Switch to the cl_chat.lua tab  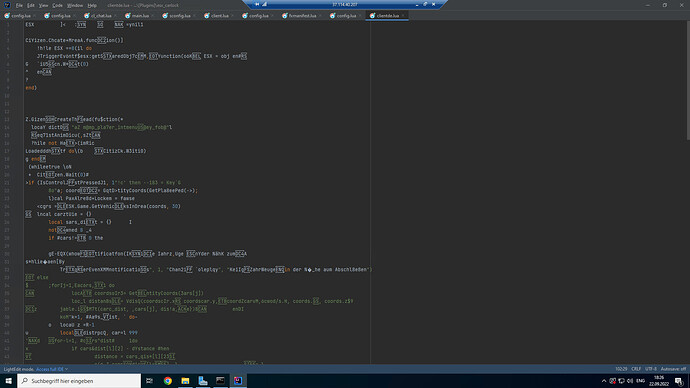tap(101, 15)
